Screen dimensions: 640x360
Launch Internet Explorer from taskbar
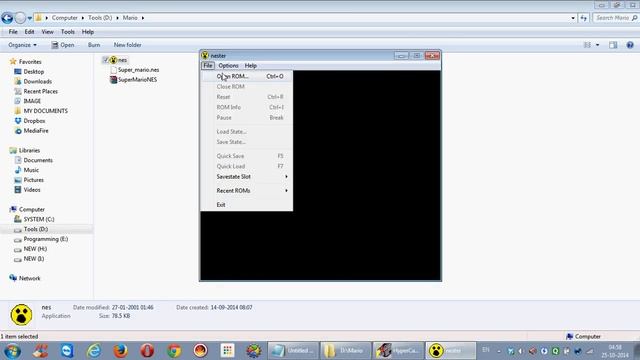coord(94,351)
